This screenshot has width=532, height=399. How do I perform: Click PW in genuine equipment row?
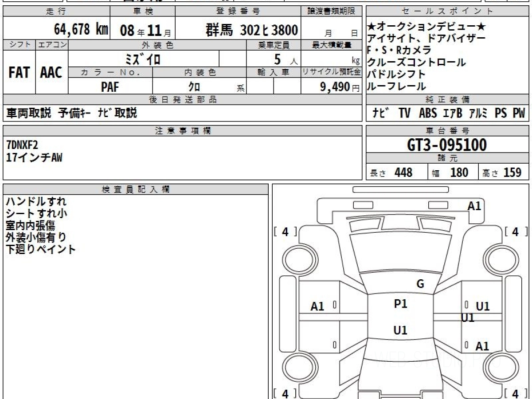tap(519, 113)
